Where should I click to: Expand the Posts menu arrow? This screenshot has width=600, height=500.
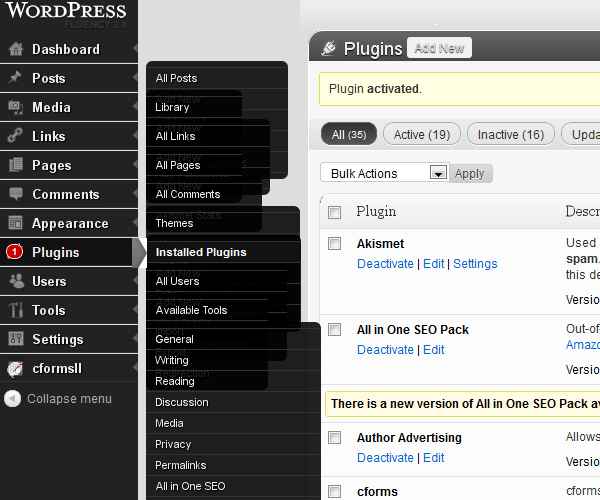tap(135, 78)
